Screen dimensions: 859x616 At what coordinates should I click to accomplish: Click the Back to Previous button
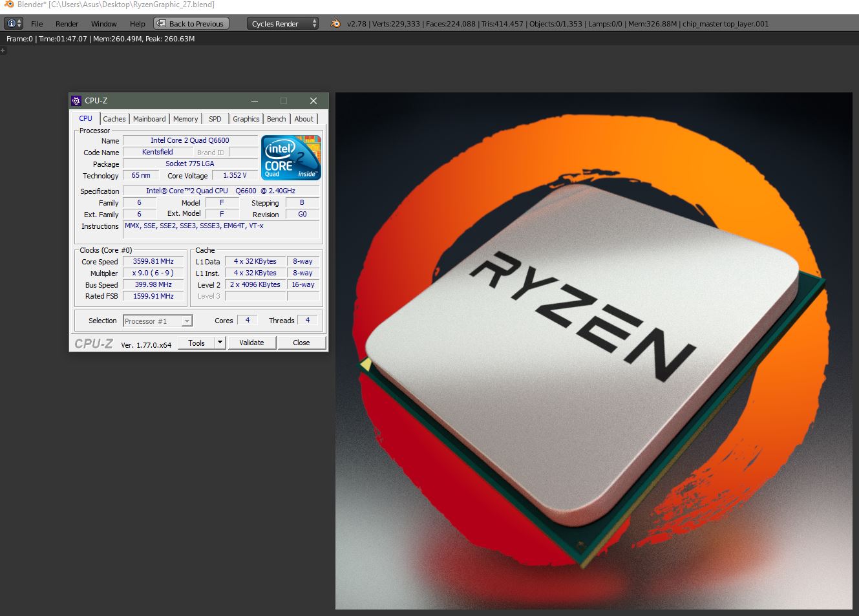point(191,23)
